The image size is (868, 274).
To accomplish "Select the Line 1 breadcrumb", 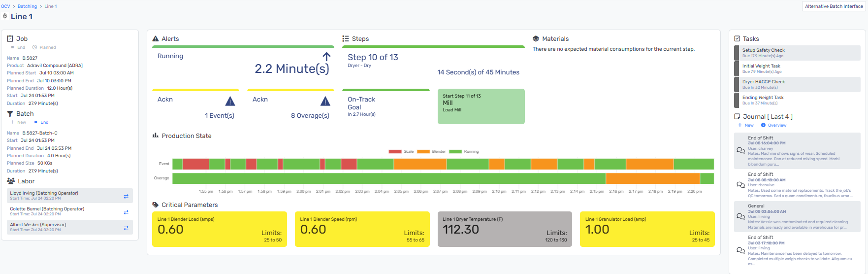I will coord(51,6).
